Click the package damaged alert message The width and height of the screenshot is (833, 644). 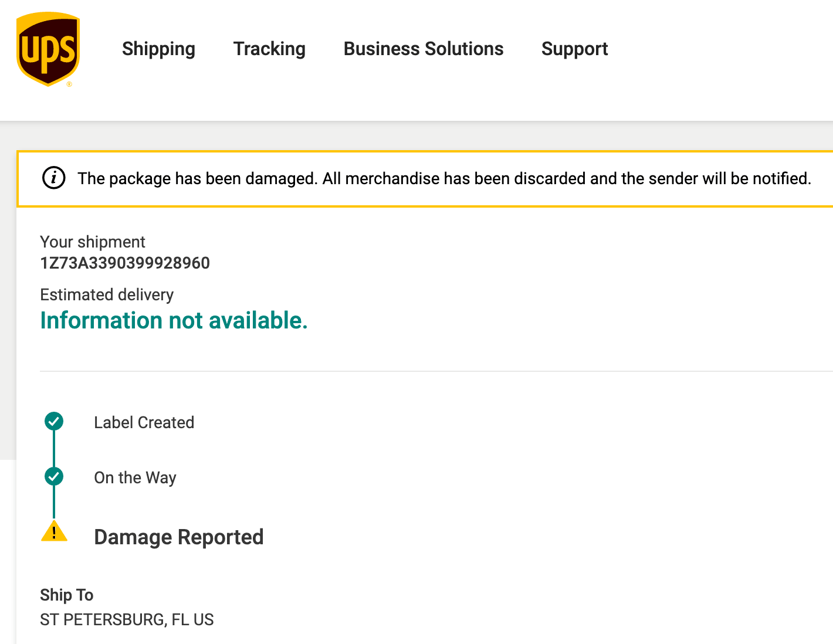point(444,178)
